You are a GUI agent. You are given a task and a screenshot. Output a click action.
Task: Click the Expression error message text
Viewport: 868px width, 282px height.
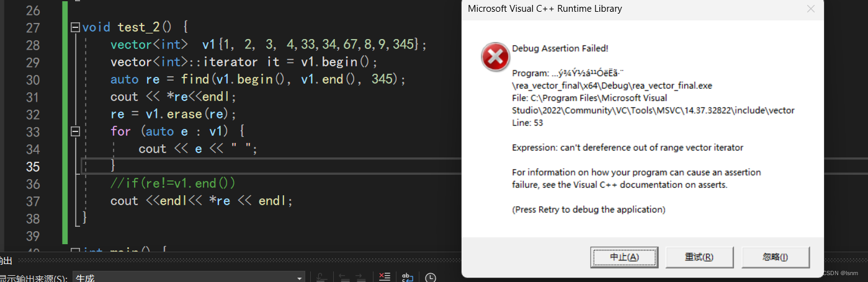point(627,148)
